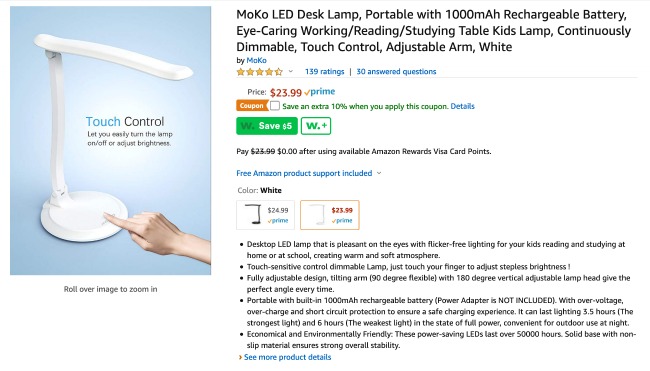Open the 139 ratings link
The width and height of the screenshot is (650, 371).
pos(325,71)
